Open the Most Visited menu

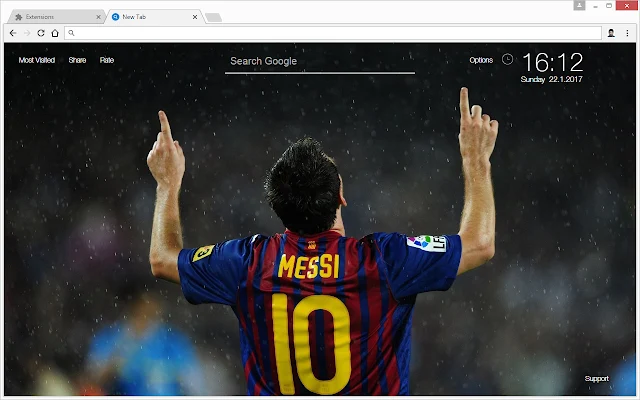pyautogui.click(x=37, y=60)
